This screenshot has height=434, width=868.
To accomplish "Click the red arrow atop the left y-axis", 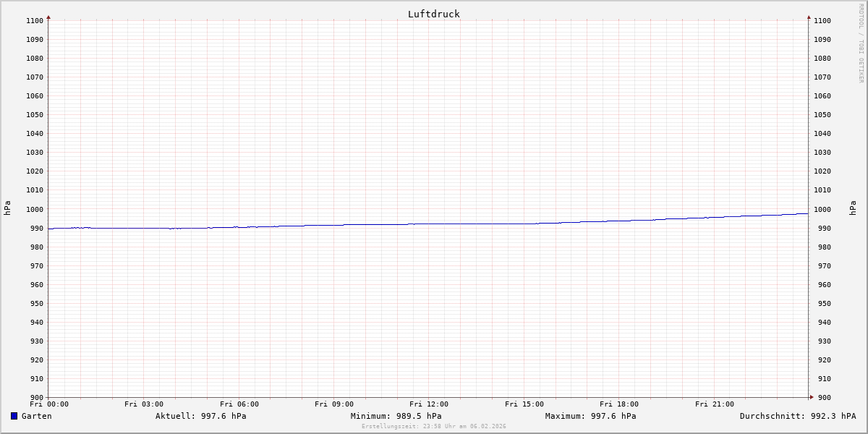I will (x=48, y=17).
